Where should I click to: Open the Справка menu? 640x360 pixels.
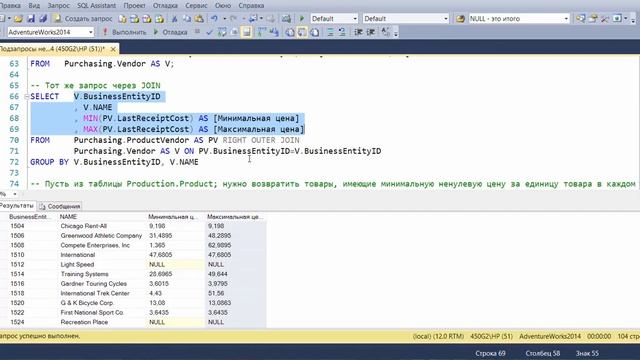(x=251, y=6)
